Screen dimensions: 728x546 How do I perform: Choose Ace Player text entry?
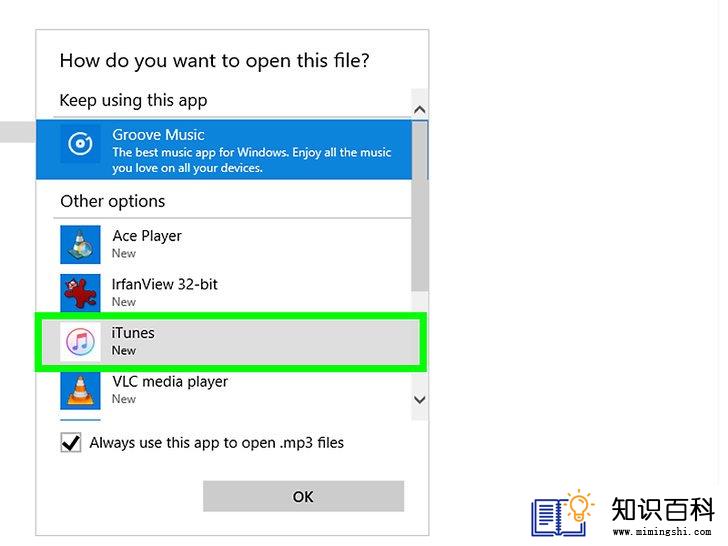pos(147,236)
